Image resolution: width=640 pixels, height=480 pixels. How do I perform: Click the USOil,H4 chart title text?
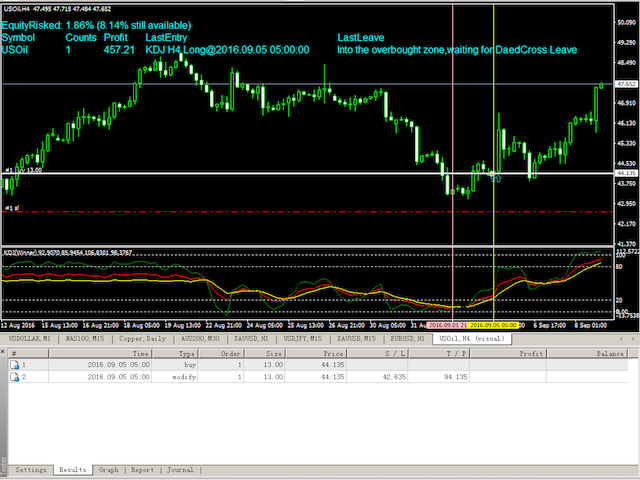click(x=57, y=9)
